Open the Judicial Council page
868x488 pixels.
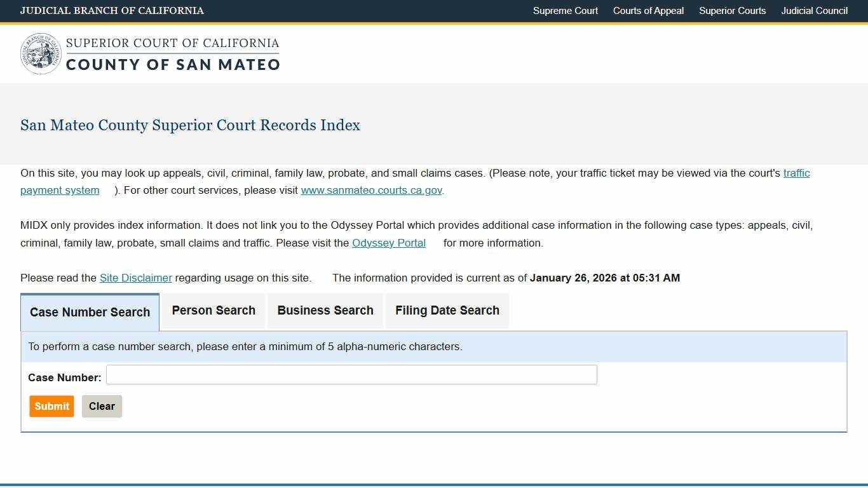pos(814,11)
